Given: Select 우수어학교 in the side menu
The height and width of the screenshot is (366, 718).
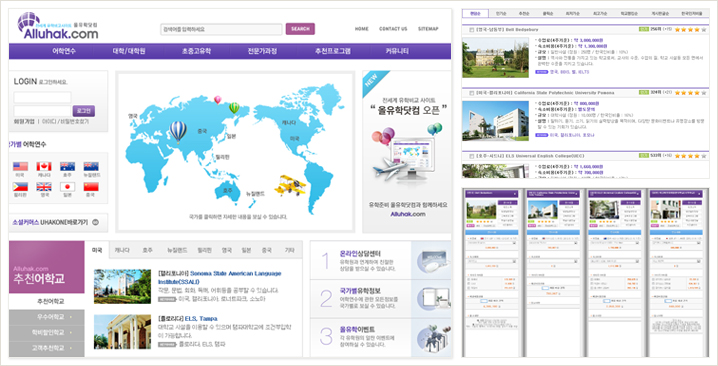Looking at the screenshot, I should click(x=47, y=317).
